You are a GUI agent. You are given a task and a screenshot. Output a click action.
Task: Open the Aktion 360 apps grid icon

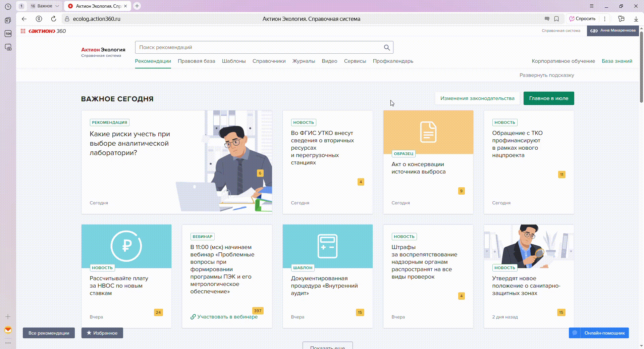click(x=23, y=31)
